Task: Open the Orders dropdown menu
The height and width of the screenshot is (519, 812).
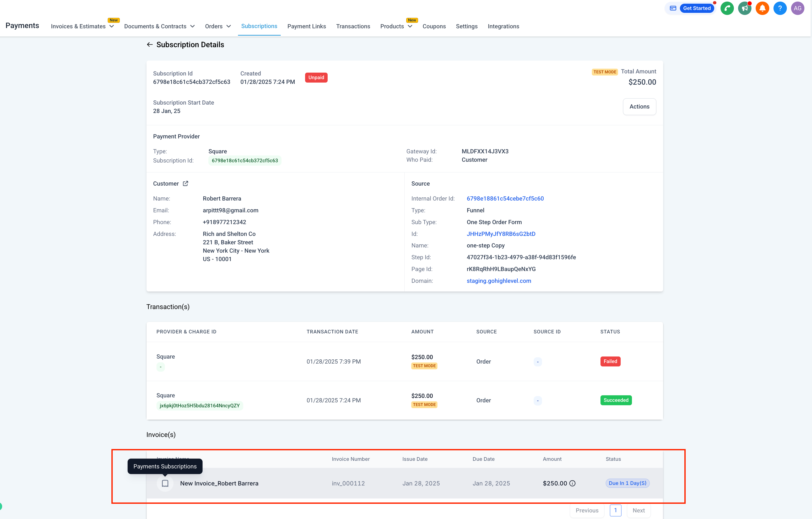Action: point(218,26)
